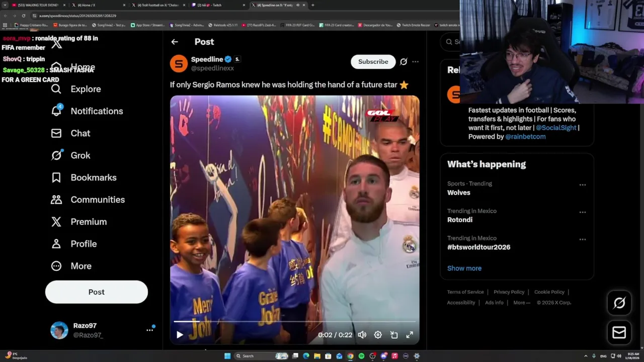Show hidden system tray icons
The height and width of the screenshot is (362, 644).
click(x=586, y=356)
